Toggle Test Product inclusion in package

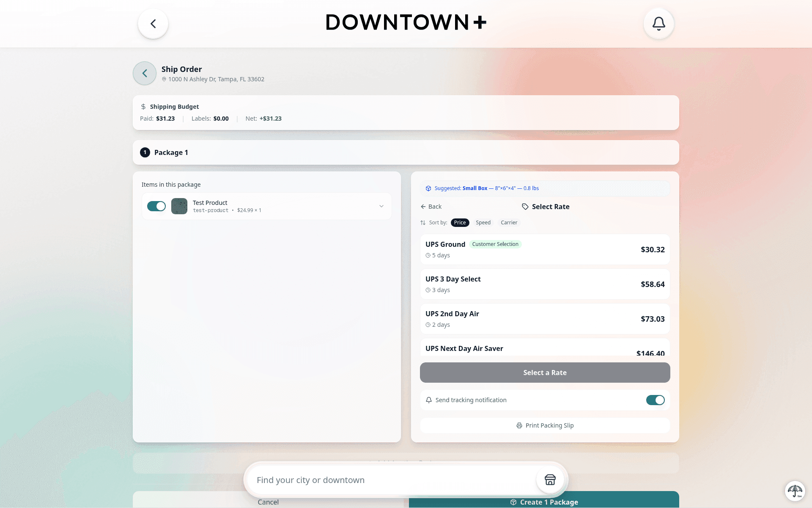[156, 206]
